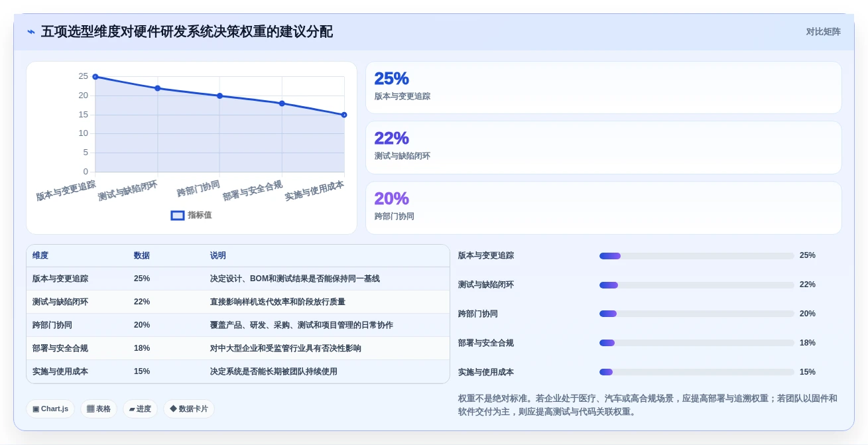Select the 22% 测试与缺陷闭环 card
This screenshot has height=445, width=868.
coord(603,147)
